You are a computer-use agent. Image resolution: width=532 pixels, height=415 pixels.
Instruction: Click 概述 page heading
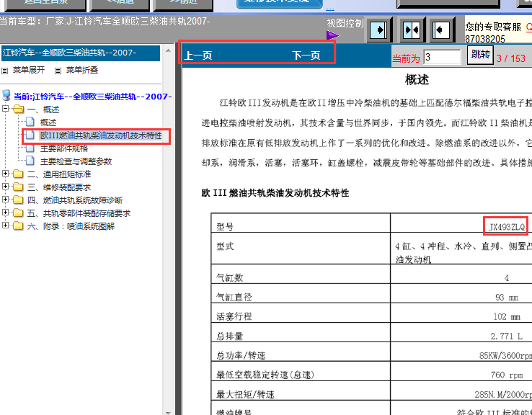(x=417, y=80)
